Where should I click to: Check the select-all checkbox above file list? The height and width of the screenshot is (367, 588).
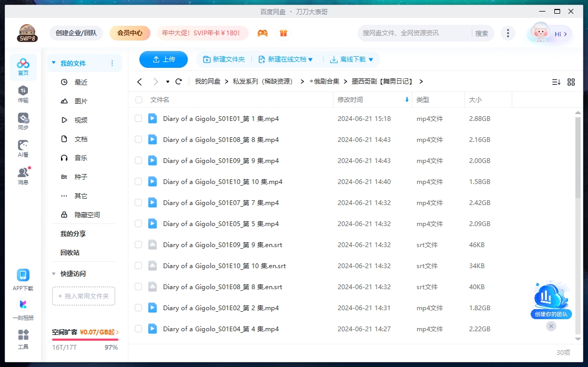[138, 99]
